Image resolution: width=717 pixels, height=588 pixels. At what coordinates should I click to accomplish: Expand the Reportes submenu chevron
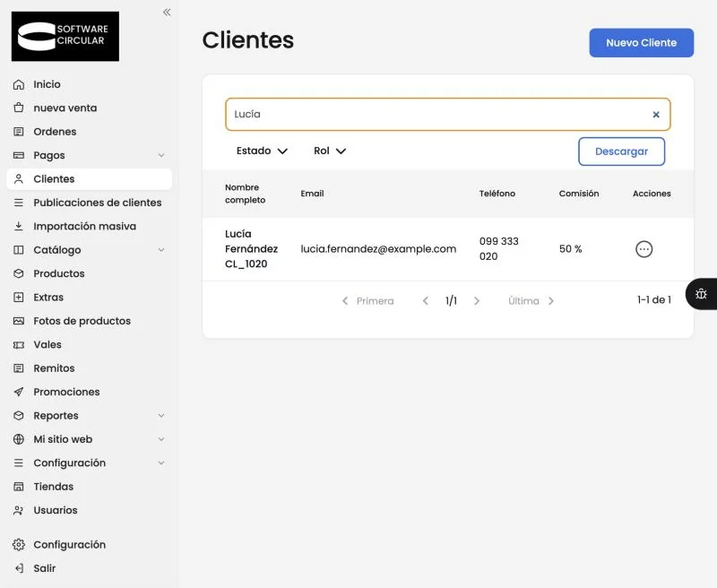pyautogui.click(x=161, y=416)
